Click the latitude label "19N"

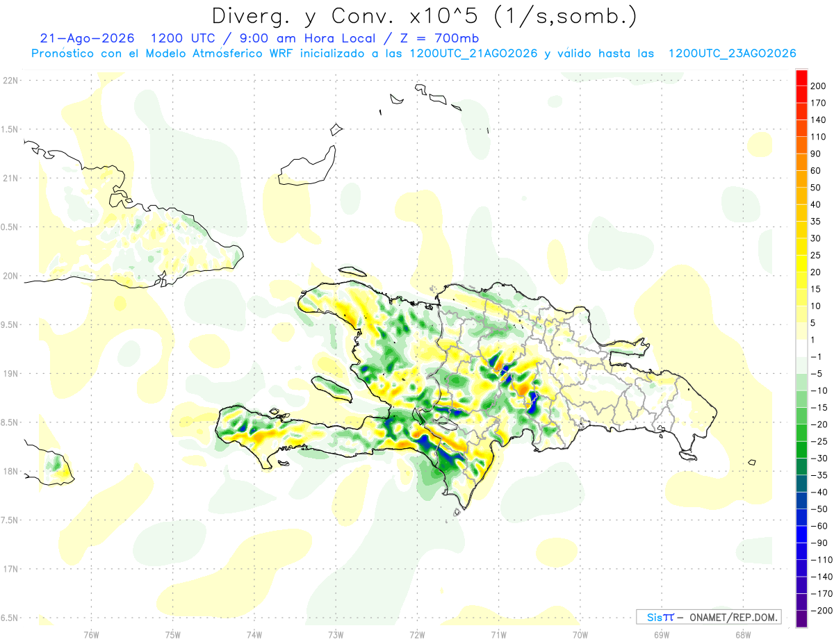click(x=10, y=373)
